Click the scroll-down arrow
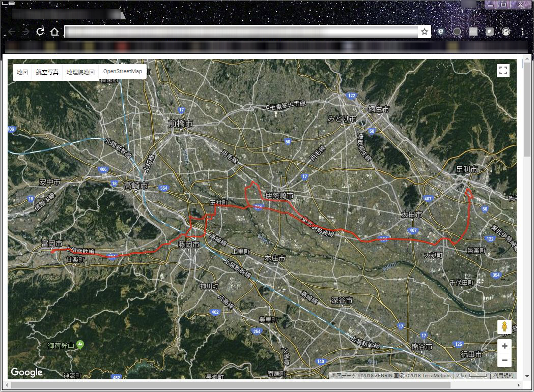 point(527,376)
